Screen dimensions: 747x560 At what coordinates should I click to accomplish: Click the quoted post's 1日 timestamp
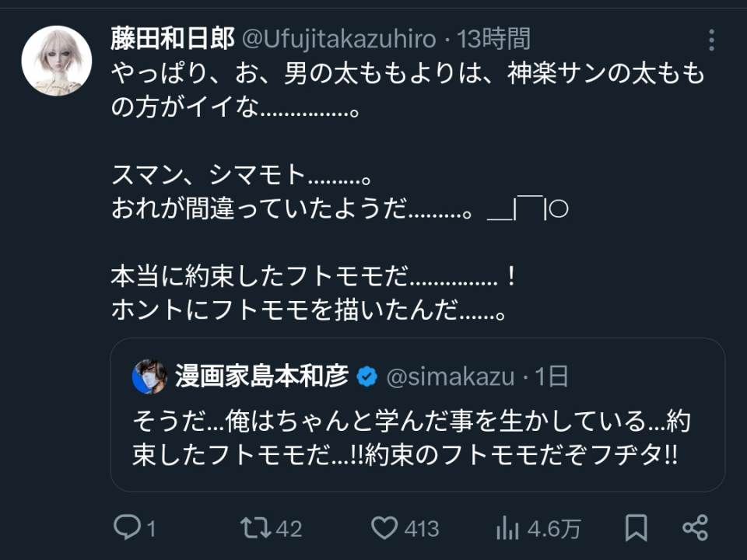(x=552, y=377)
